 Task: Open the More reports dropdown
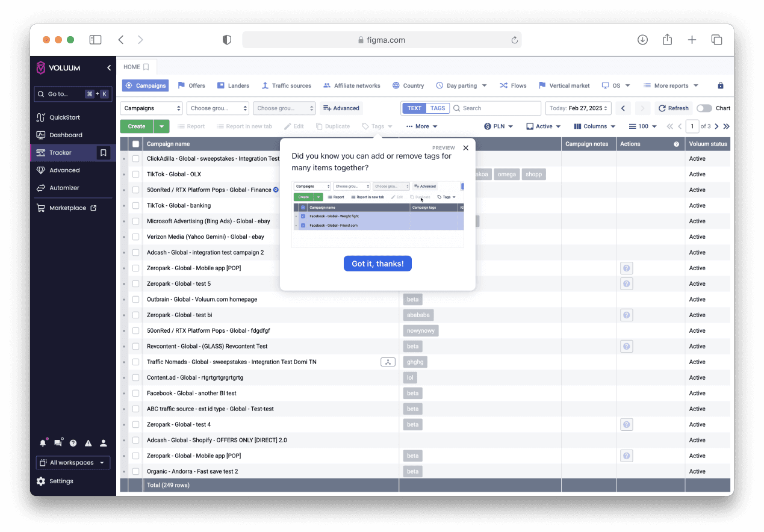point(671,85)
